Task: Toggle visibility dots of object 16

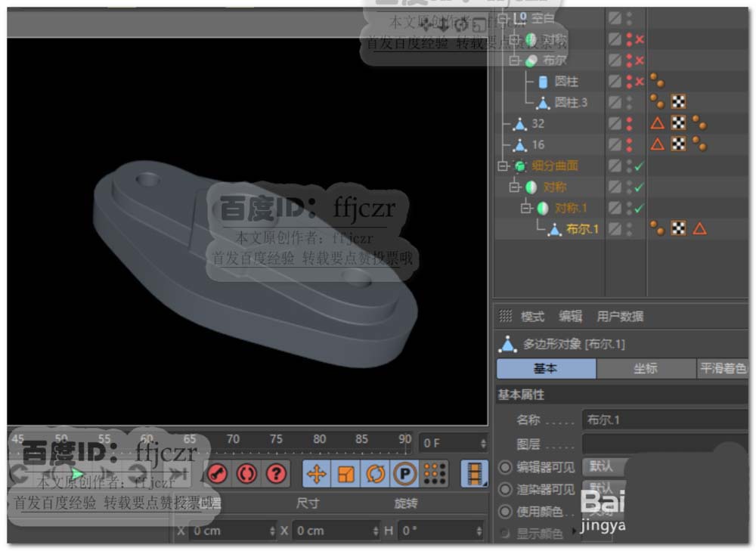Action: coord(629,144)
